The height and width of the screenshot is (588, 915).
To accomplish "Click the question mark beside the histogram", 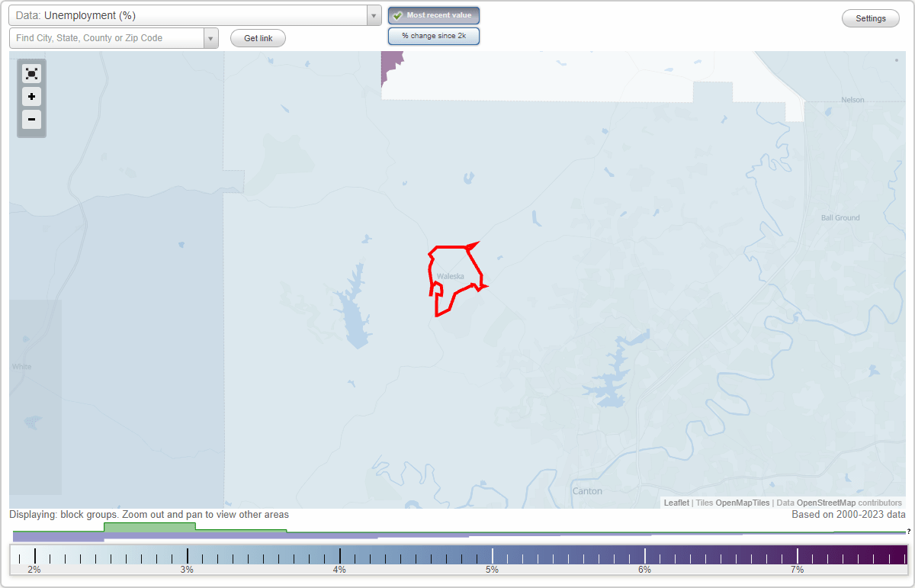I will click(x=909, y=531).
